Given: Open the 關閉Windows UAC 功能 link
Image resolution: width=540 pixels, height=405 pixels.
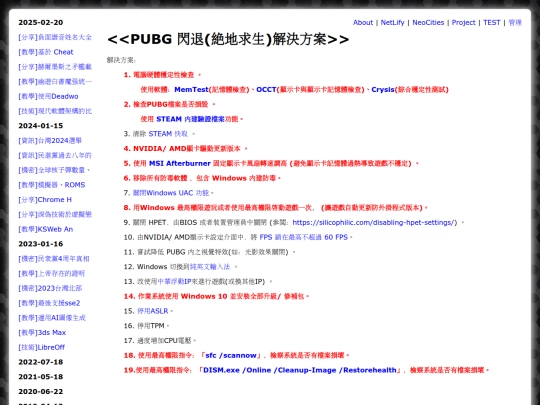Looking at the screenshot, I should click(x=171, y=193).
